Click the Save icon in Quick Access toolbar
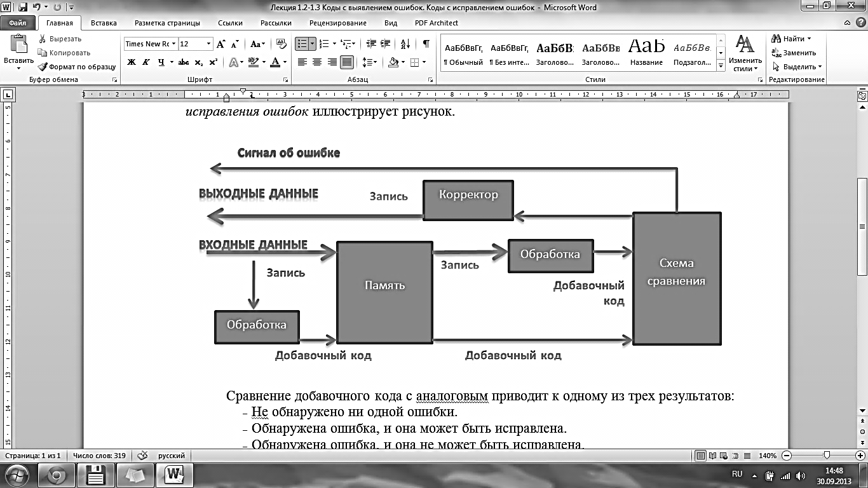Image resolution: width=868 pixels, height=488 pixels. click(x=23, y=7)
